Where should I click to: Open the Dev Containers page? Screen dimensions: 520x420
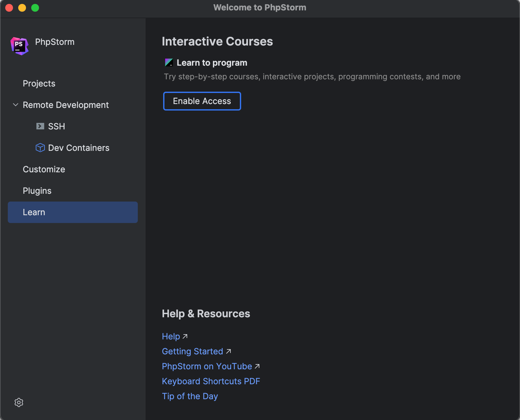coord(73,148)
